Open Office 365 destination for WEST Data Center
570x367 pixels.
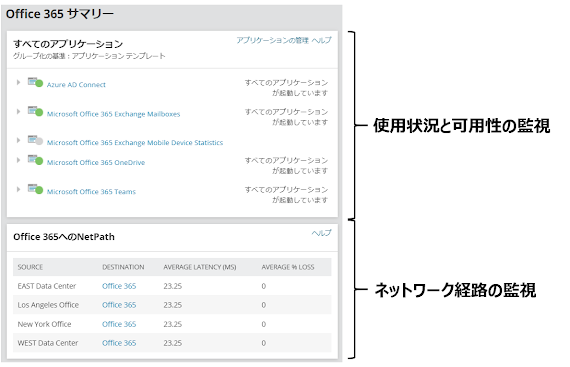(x=119, y=343)
